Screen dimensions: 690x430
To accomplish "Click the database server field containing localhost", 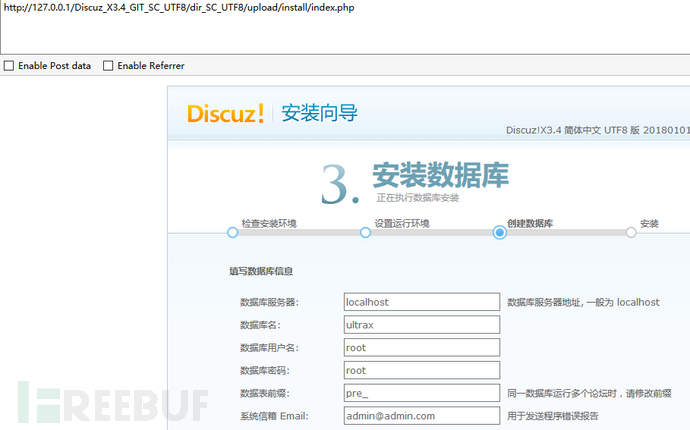I will click(x=422, y=302).
